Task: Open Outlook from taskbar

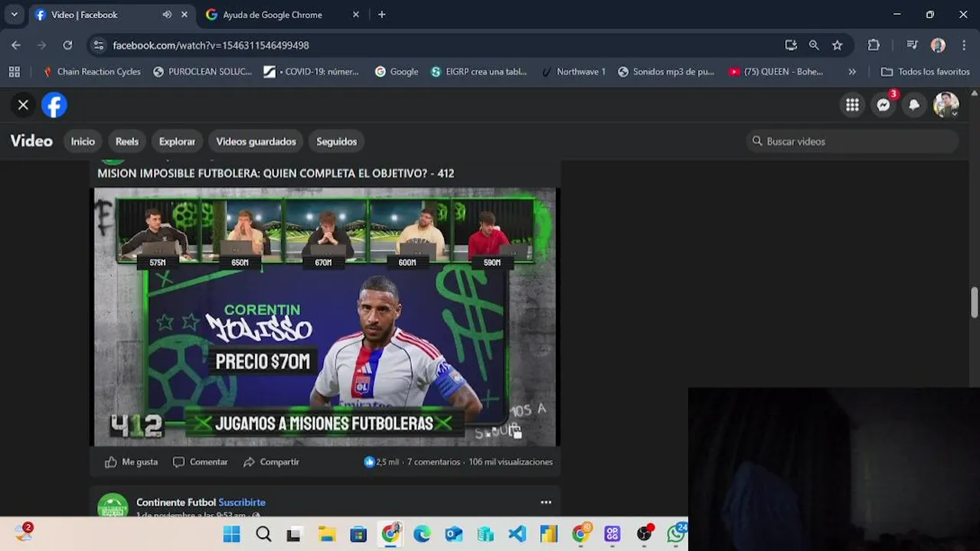Action: (x=453, y=534)
